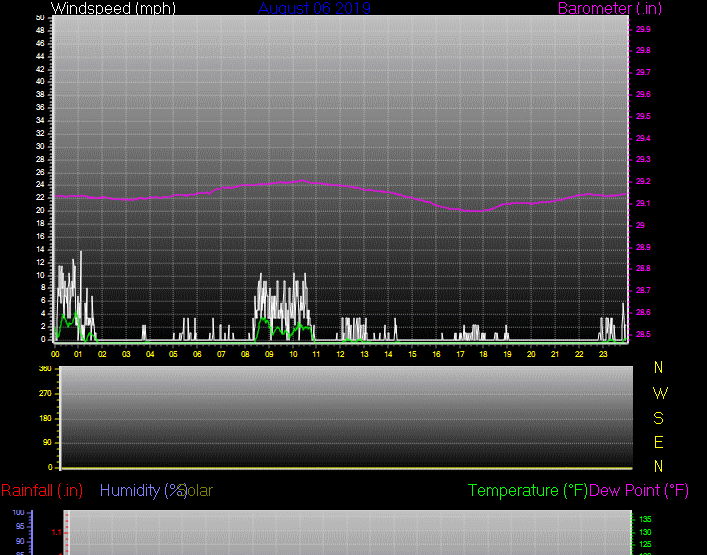This screenshot has height=555, width=707.
Task: Click the 1.1 rainfall axis value
Action: pos(56,532)
